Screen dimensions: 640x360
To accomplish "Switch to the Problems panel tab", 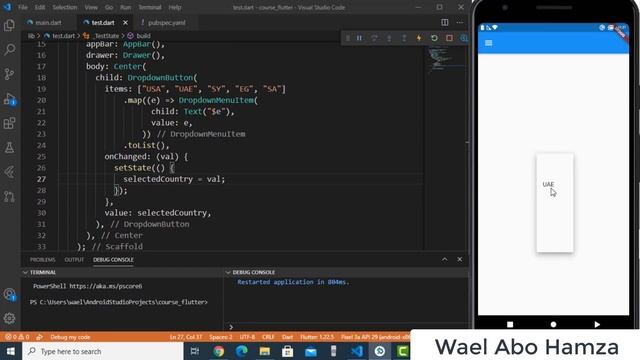I will [42, 260].
